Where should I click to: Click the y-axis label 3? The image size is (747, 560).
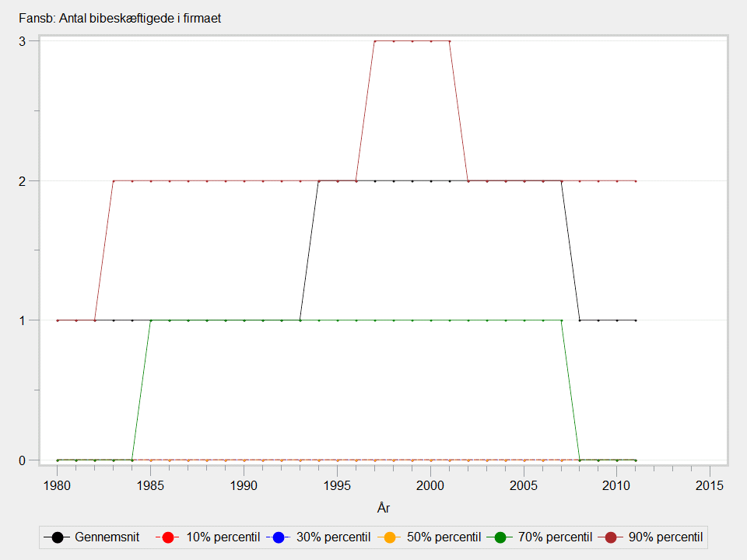(23, 41)
